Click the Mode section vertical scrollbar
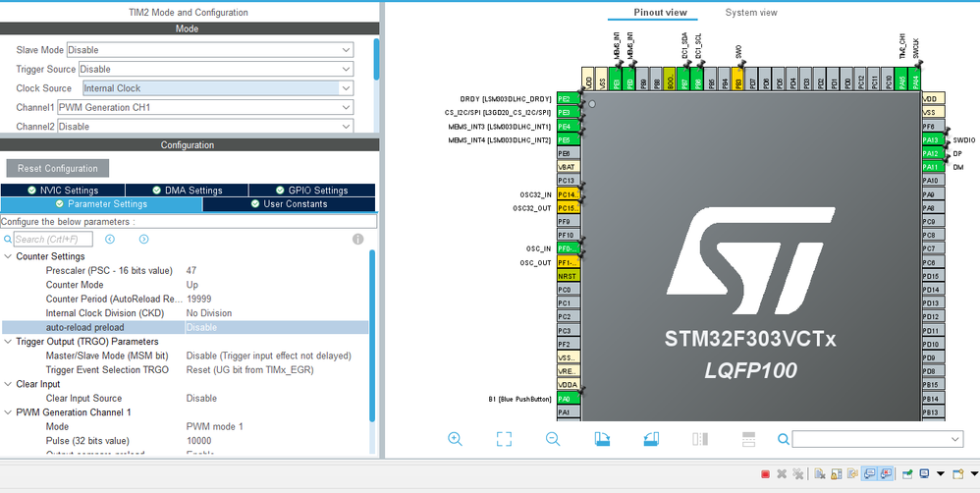Viewport: 980px width, 493px height. [376, 59]
